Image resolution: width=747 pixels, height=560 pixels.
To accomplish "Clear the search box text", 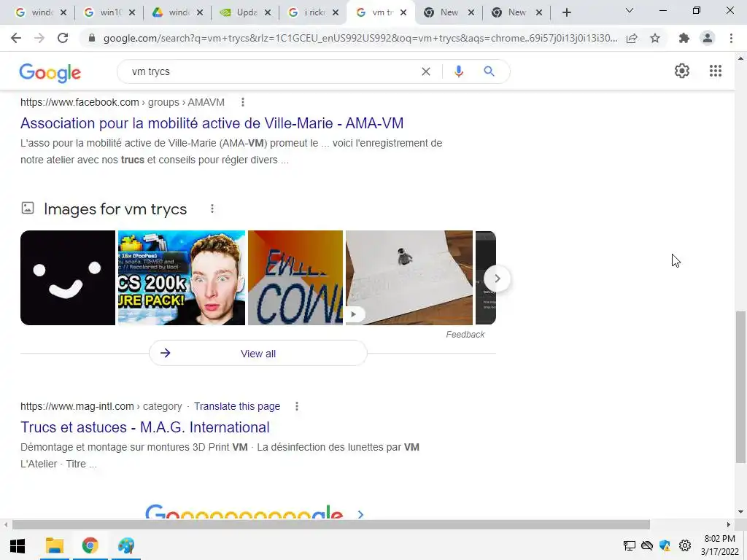I will pos(426,71).
